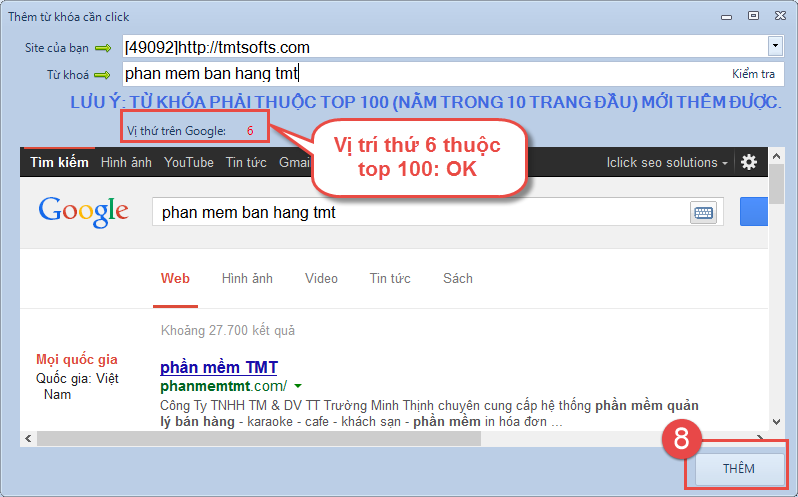Click the THÊM button
This screenshot has height=497, width=798.
point(739,469)
